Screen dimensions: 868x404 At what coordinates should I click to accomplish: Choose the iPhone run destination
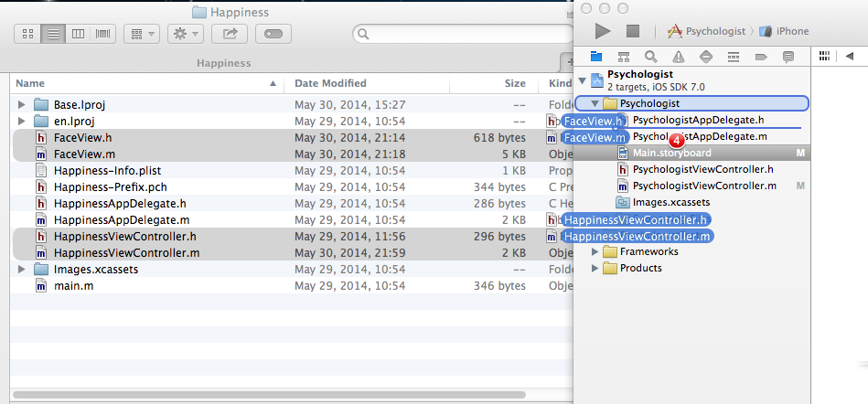click(x=784, y=31)
